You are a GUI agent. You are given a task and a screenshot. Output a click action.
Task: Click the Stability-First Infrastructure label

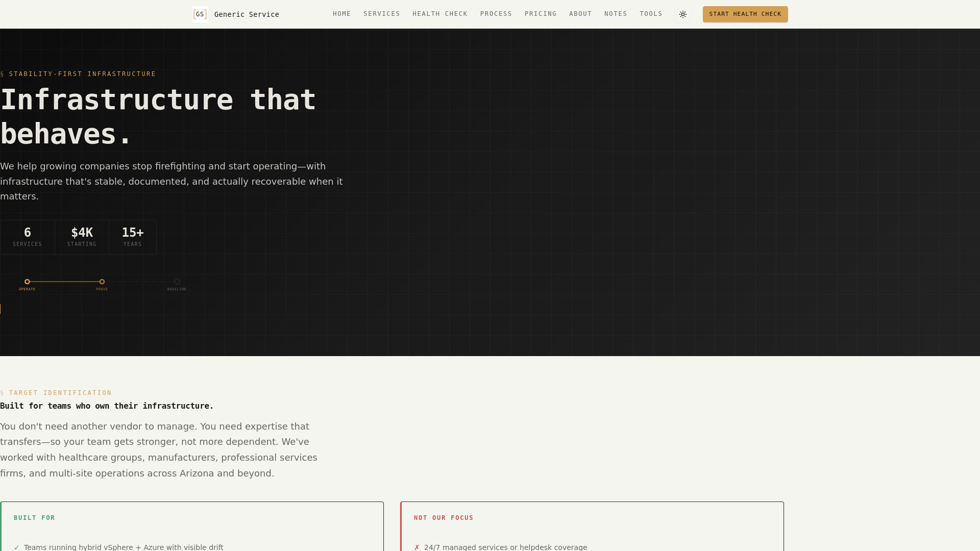[x=78, y=74]
